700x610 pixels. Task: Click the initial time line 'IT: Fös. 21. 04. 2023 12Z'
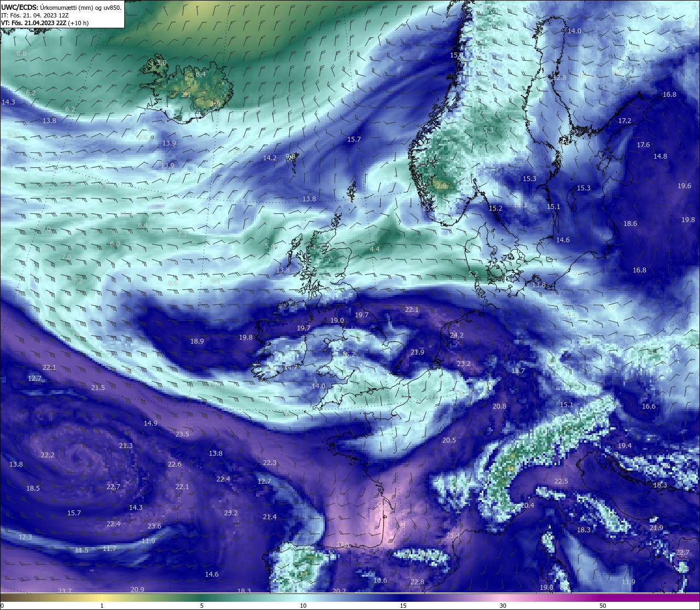(35, 15)
